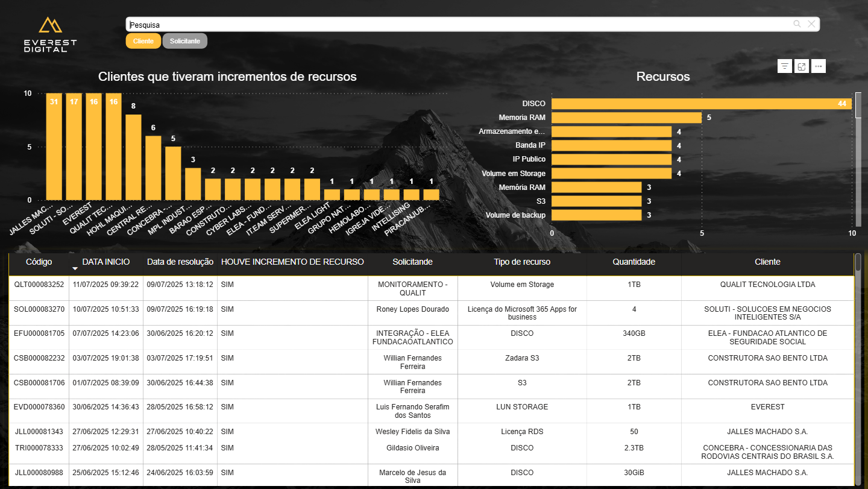868x489 pixels.
Task: Select the HOHL MAQUI... bar labeled 8
Action: pyautogui.click(x=133, y=157)
